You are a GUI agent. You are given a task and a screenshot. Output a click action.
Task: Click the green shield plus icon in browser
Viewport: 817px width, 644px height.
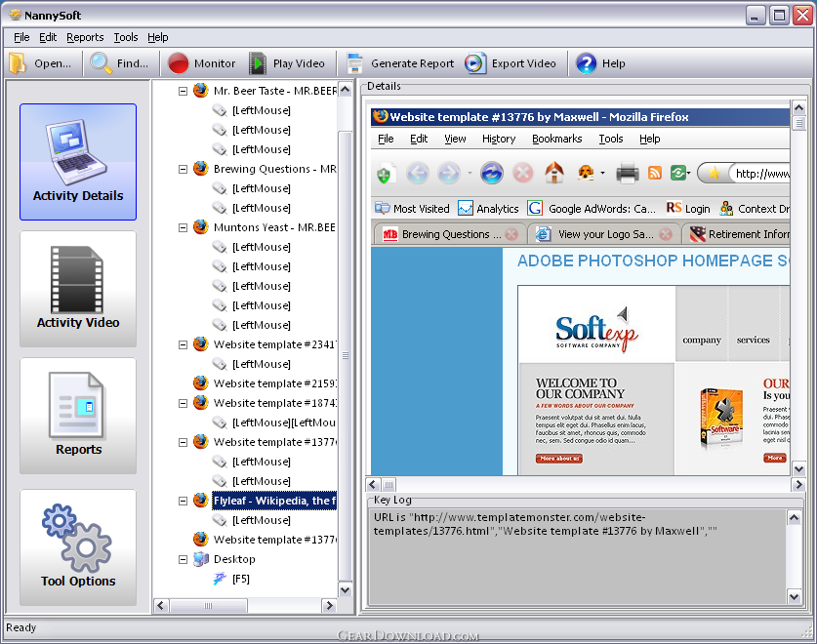(385, 174)
